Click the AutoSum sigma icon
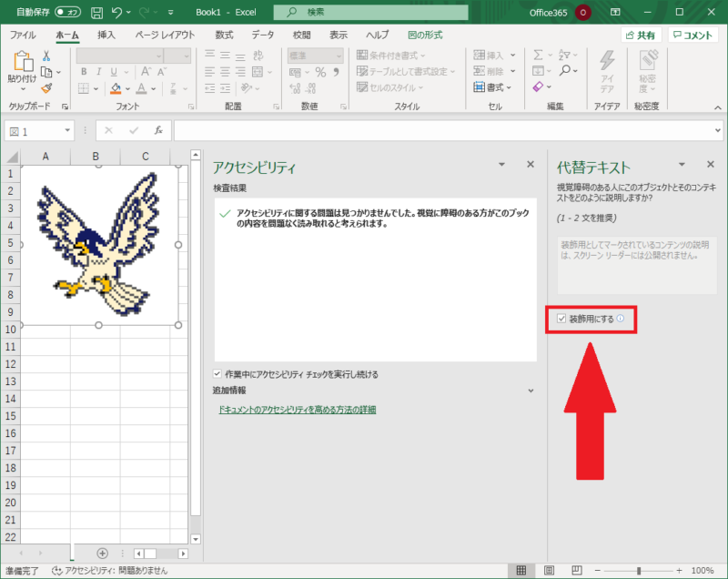 538,56
